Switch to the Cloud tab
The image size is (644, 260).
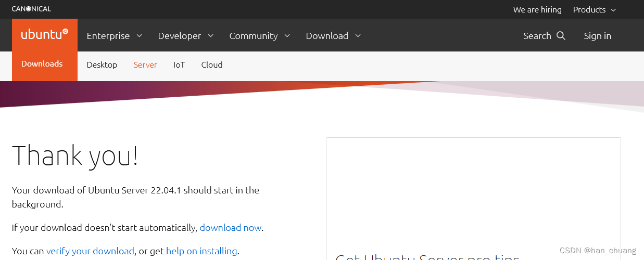[x=212, y=64]
